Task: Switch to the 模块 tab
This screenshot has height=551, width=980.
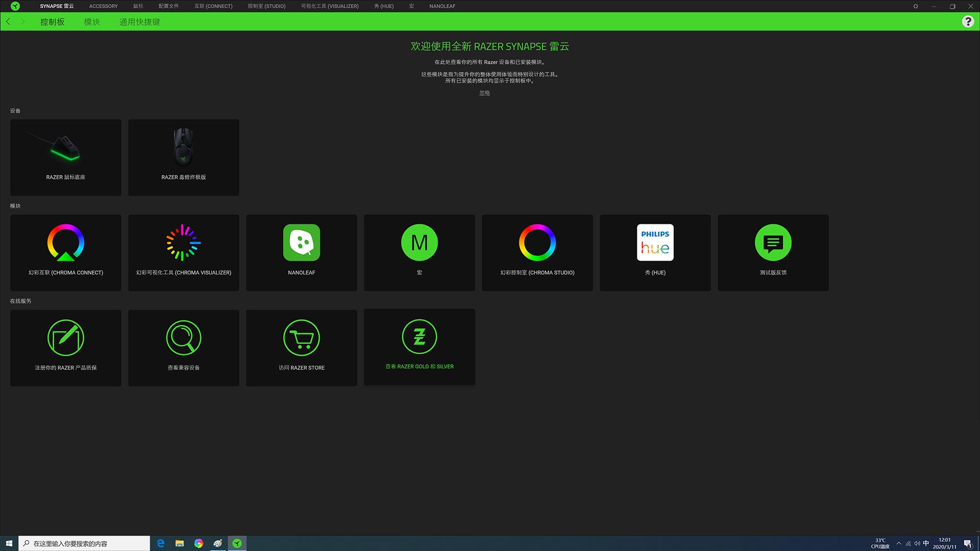Action: coord(92,22)
